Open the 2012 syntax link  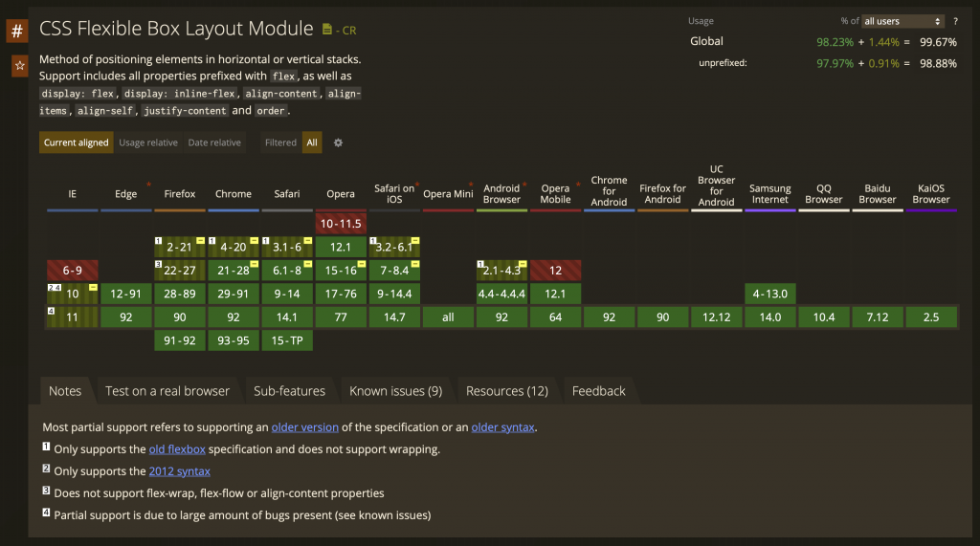pos(179,471)
